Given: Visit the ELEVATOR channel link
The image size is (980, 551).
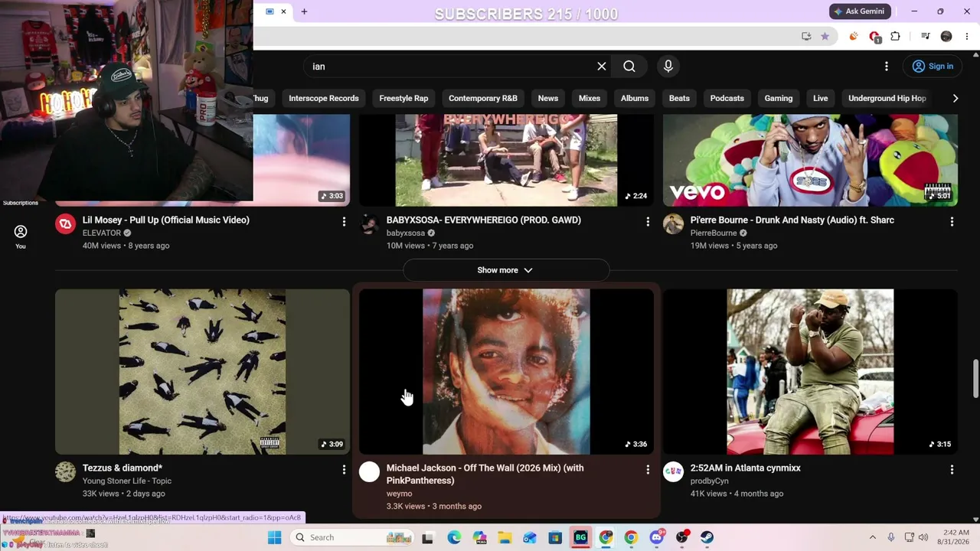Looking at the screenshot, I should click(102, 233).
